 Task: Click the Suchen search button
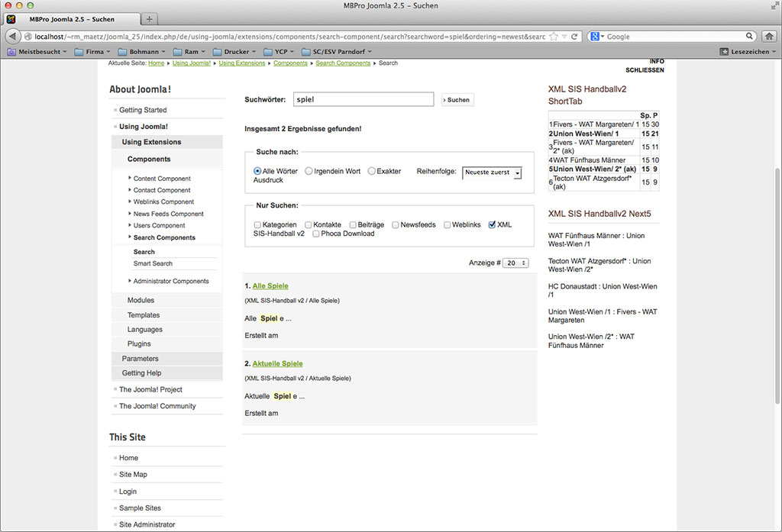pos(457,100)
